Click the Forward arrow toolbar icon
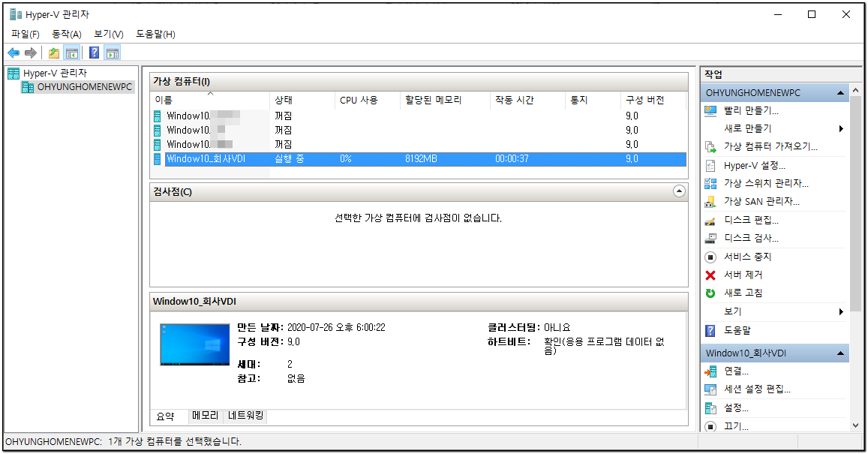The image size is (868, 454). point(31,53)
